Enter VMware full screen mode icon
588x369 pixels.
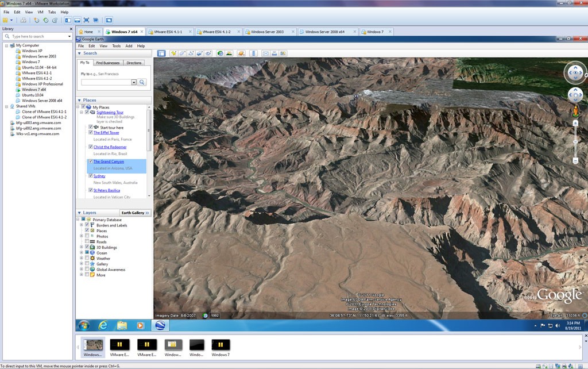pyautogui.click(x=86, y=20)
